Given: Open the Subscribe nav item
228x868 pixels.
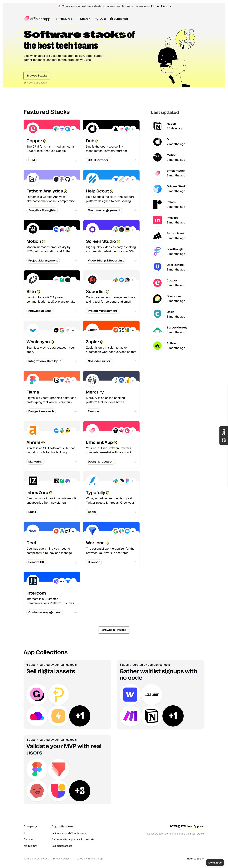Looking at the screenshot, I should pos(119,19).
